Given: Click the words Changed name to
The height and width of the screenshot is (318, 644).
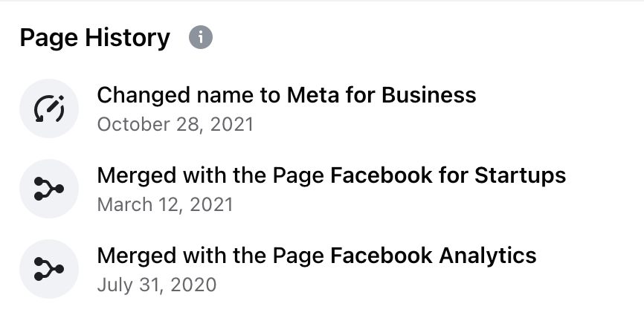Looking at the screenshot, I should (190, 95).
